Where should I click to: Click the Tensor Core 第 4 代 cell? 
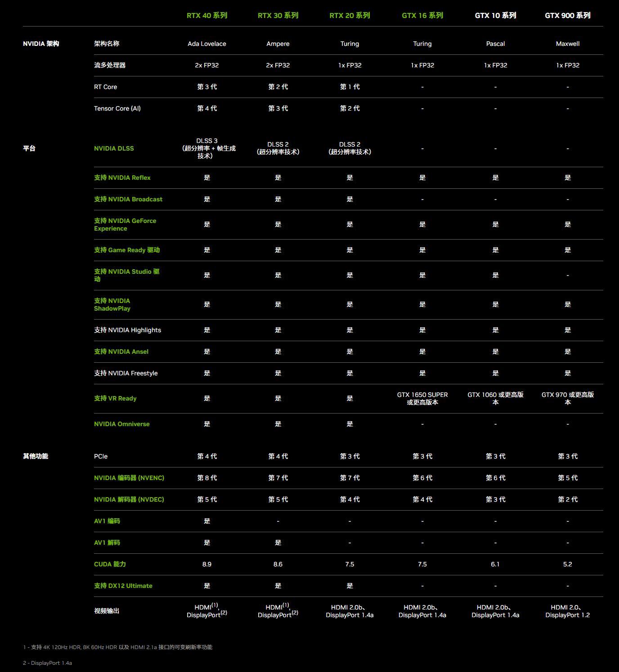[207, 108]
